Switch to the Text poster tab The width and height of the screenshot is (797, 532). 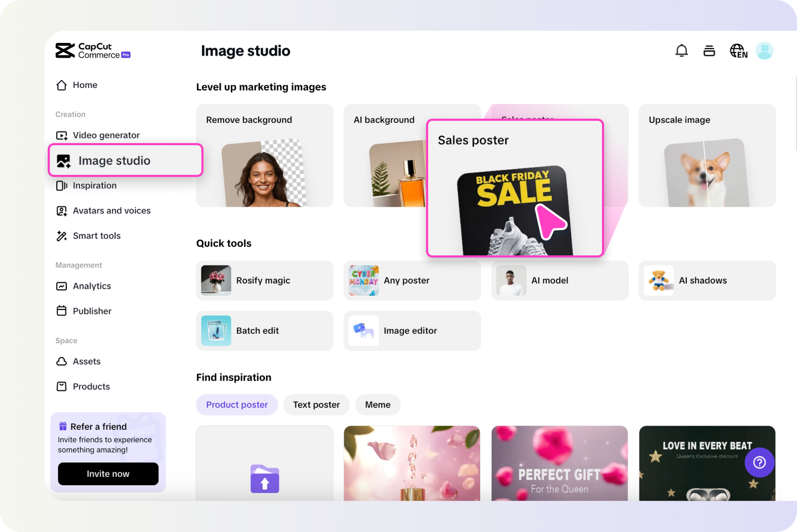316,404
